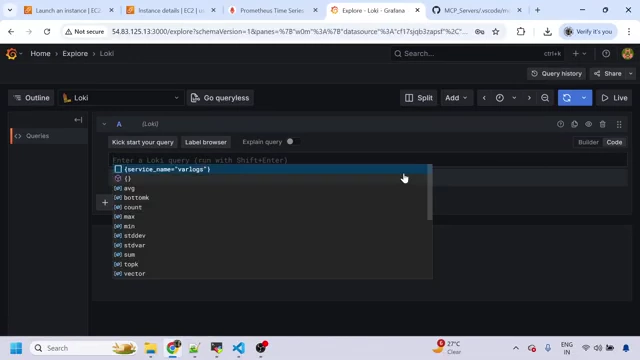This screenshot has width=640, height=360.
Task: Expand time picker chevron dropdown
Action: 514,98
